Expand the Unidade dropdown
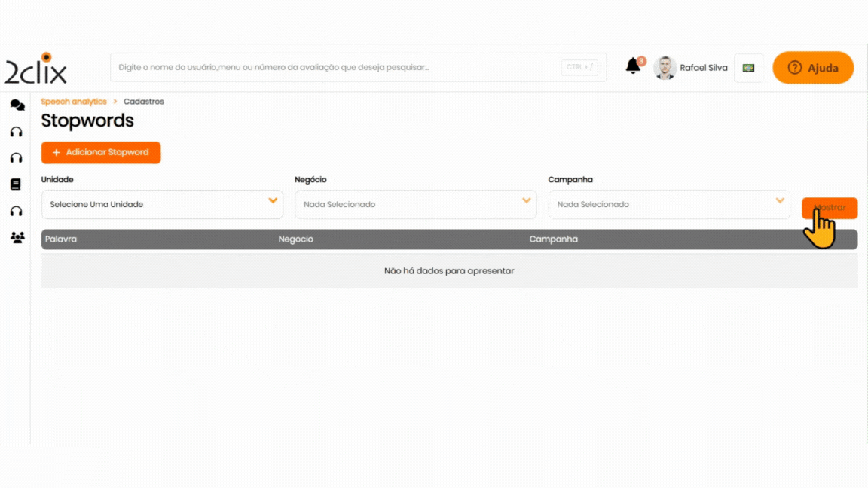Image resolution: width=868 pixels, height=488 pixels. [162, 204]
